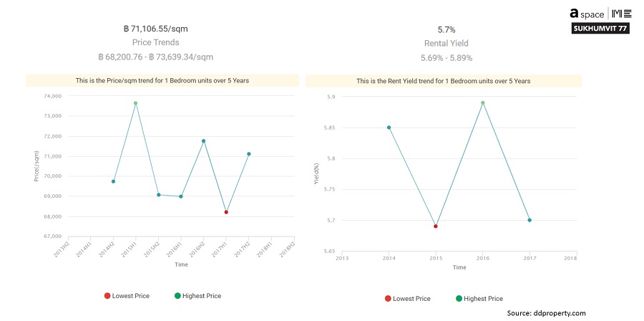Click the Sukhumvit 77 badge
Viewport: 644px width, 321px height.
click(601, 29)
